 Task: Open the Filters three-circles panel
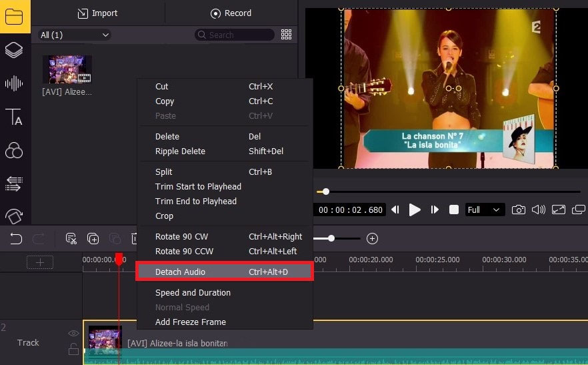14,150
